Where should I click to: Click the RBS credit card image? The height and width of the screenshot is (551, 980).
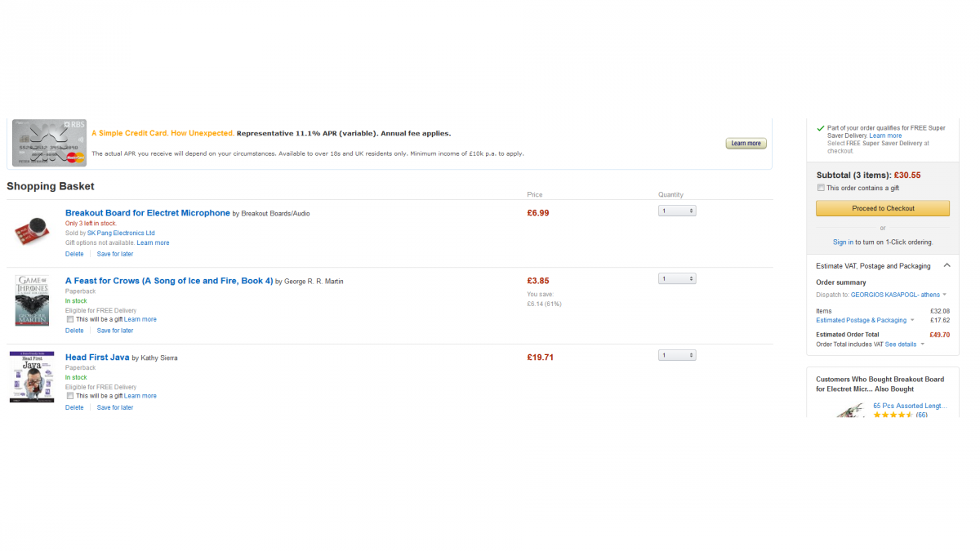[x=49, y=142]
